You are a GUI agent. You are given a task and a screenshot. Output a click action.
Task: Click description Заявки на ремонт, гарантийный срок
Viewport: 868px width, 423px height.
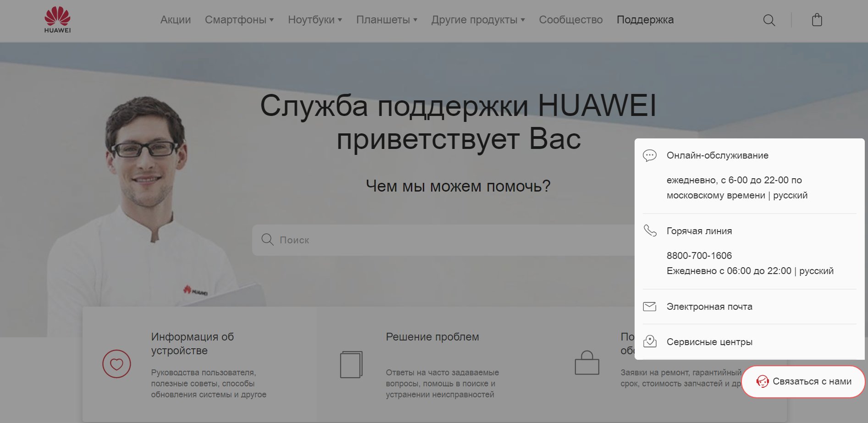681,378
